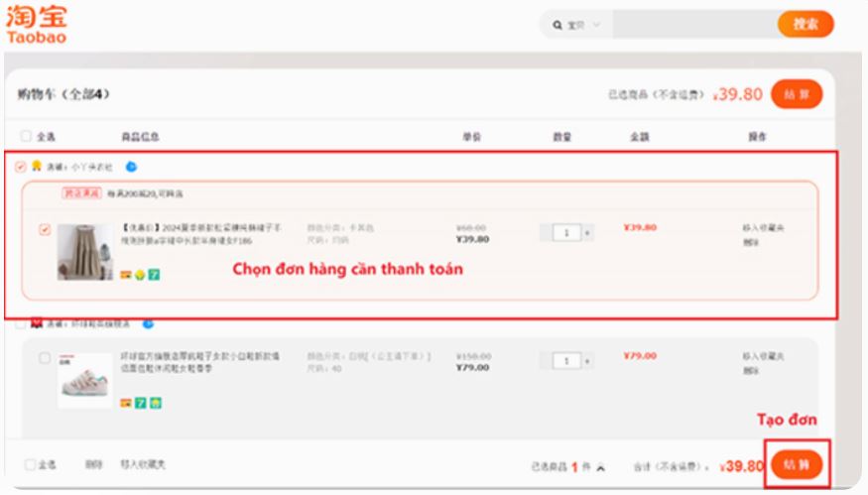The image size is (868, 495).
Task: Move the sneakers to favorites
Action: [x=763, y=356]
